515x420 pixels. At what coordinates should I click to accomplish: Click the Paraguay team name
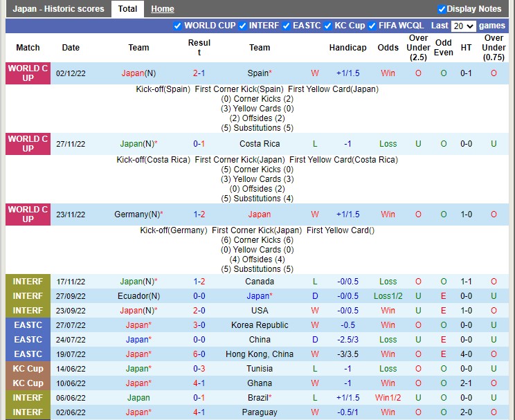click(x=260, y=412)
